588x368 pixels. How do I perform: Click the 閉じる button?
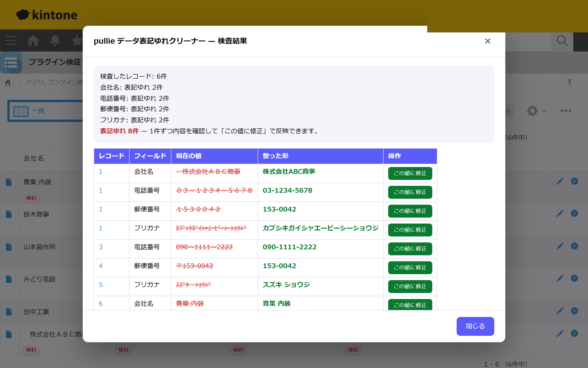coord(475,326)
